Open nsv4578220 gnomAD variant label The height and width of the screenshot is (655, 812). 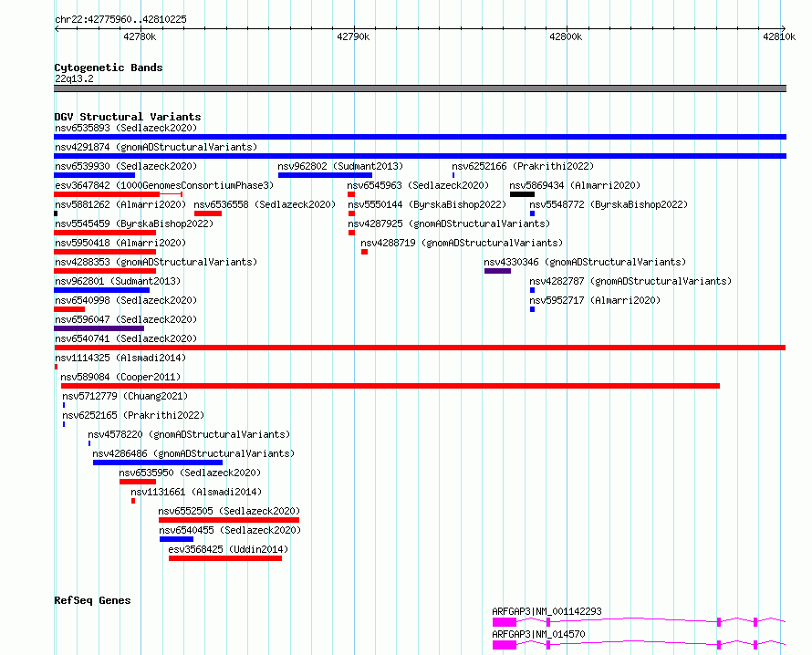coord(189,434)
